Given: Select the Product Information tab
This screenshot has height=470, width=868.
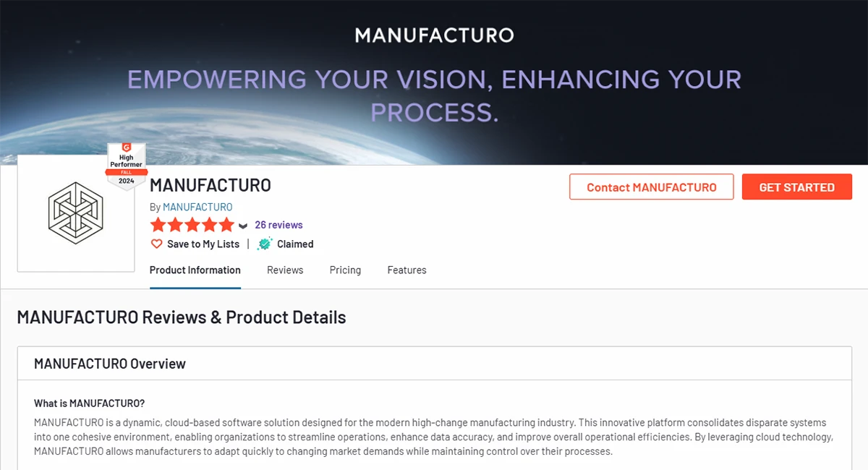Looking at the screenshot, I should click(195, 270).
